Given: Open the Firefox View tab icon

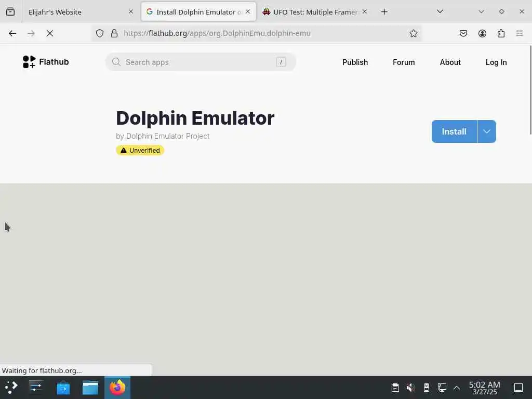Looking at the screenshot, I should tap(10, 11).
